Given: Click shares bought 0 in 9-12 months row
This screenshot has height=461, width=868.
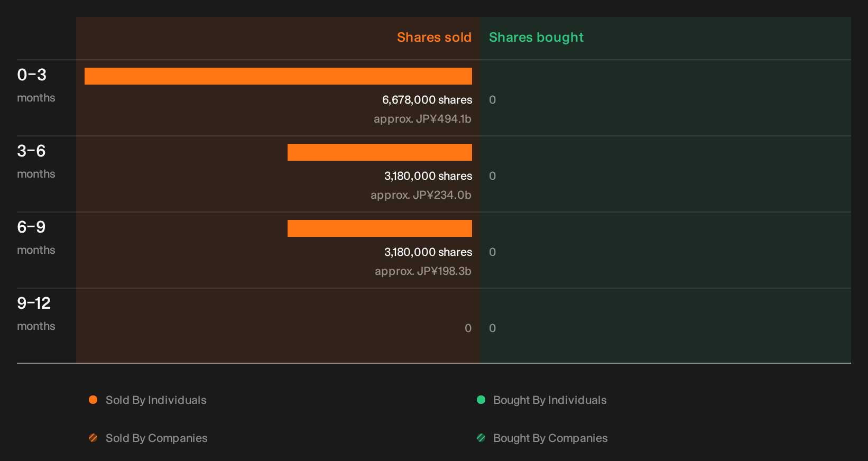Looking at the screenshot, I should pos(493,328).
